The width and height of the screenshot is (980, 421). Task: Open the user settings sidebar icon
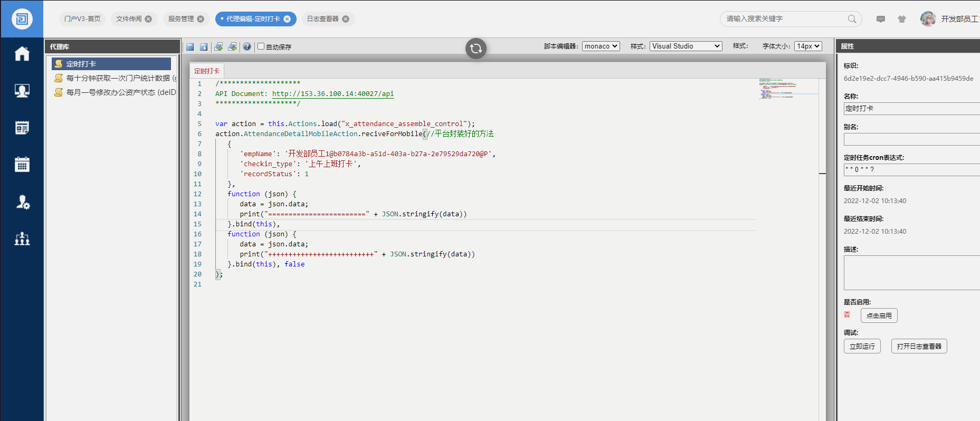pyautogui.click(x=22, y=202)
